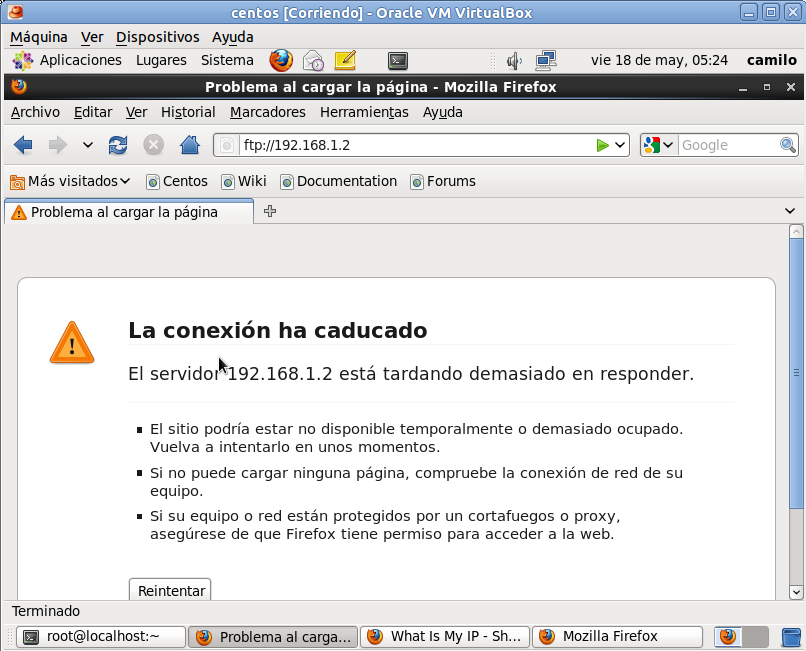Click the volume speaker icon in system tray
The image size is (806, 651).
514,61
